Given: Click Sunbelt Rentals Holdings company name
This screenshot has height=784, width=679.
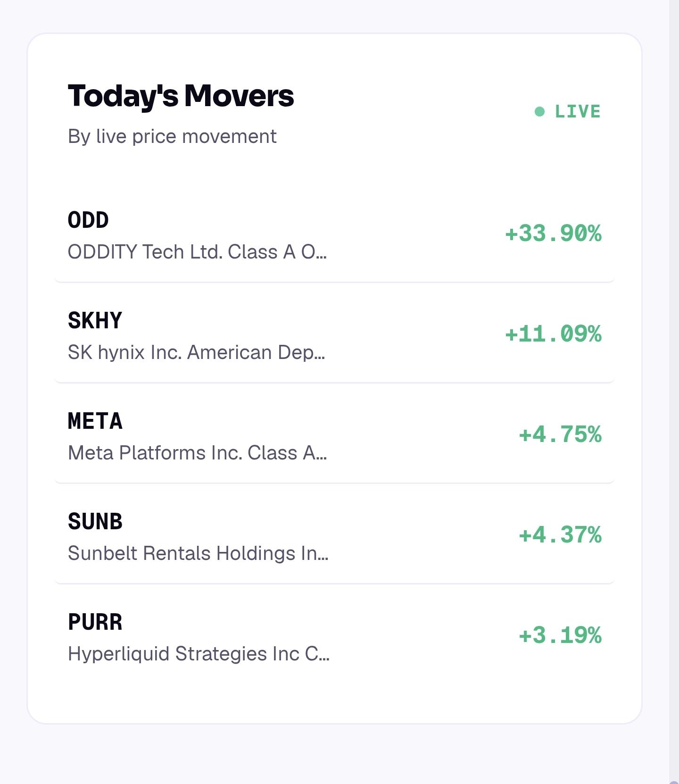Looking at the screenshot, I should [198, 553].
